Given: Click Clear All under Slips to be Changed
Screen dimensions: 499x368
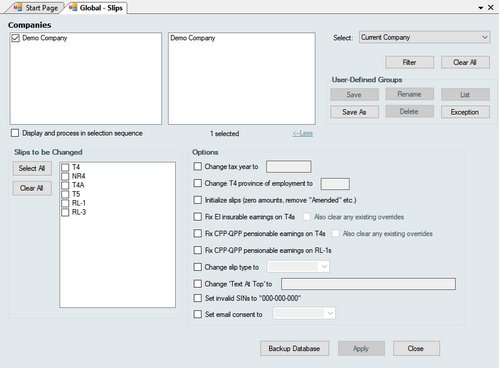Looking at the screenshot, I should tap(32, 188).
